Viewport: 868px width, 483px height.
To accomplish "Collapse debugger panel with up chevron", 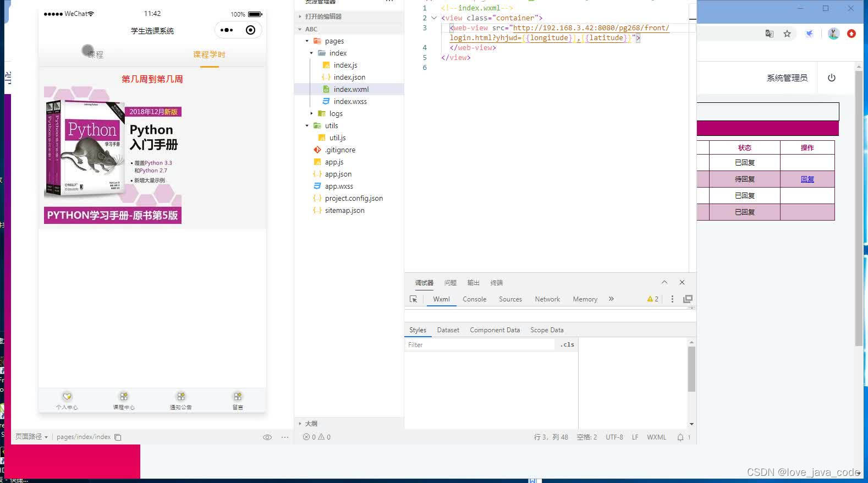I will coord(664,282).
